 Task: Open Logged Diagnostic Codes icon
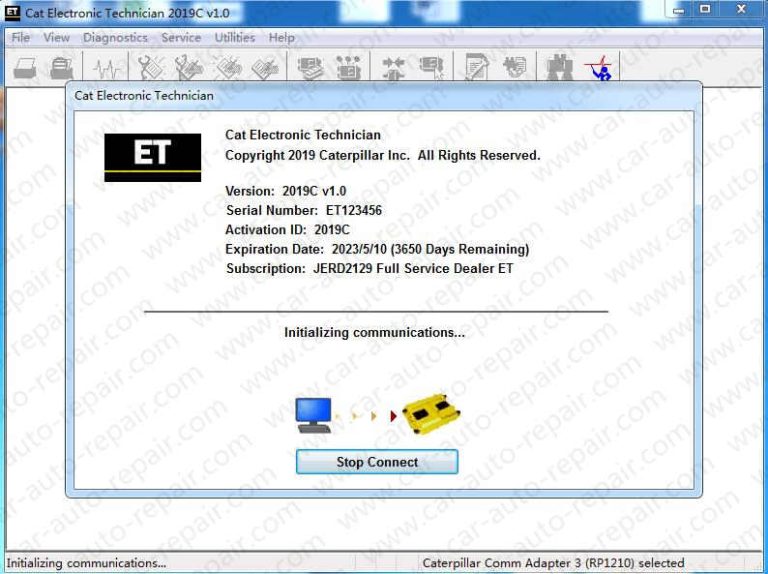(189, 67)
